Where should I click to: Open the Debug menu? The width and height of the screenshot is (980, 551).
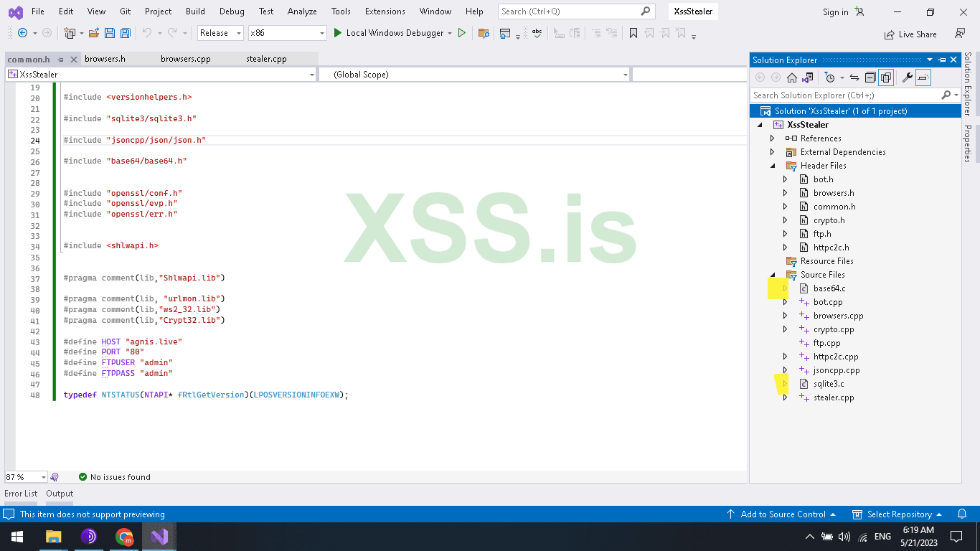[x=232, y=11]
